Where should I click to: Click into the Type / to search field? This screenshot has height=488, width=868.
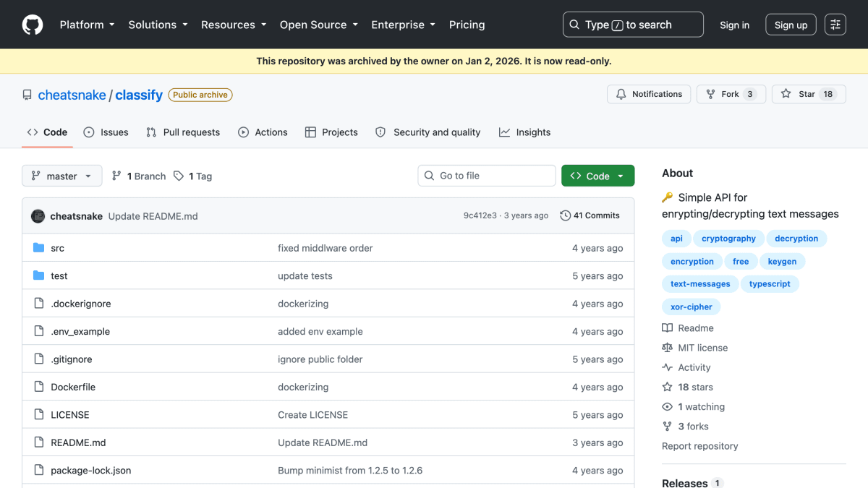(633, 25)
